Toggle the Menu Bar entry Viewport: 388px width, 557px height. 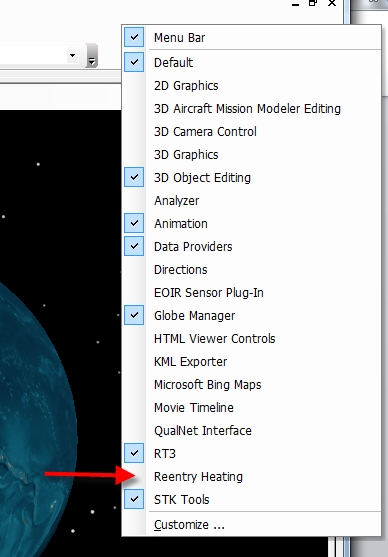click(252, 37)
